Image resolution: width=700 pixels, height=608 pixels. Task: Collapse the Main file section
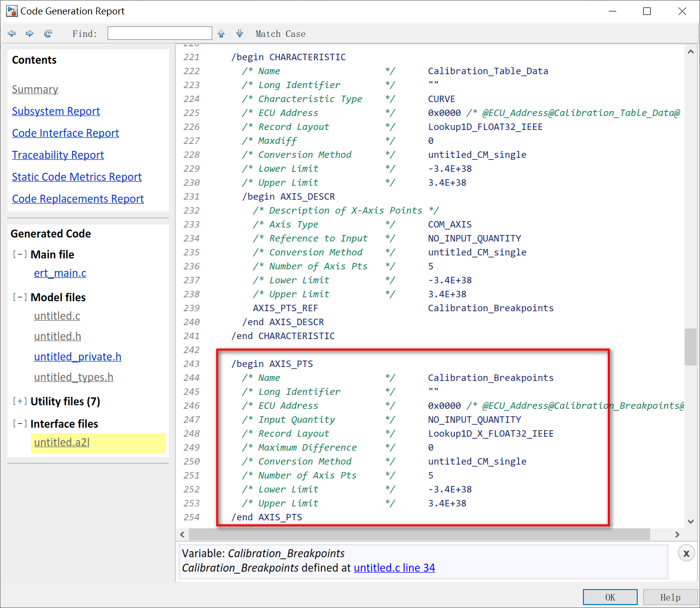(19, 254)
